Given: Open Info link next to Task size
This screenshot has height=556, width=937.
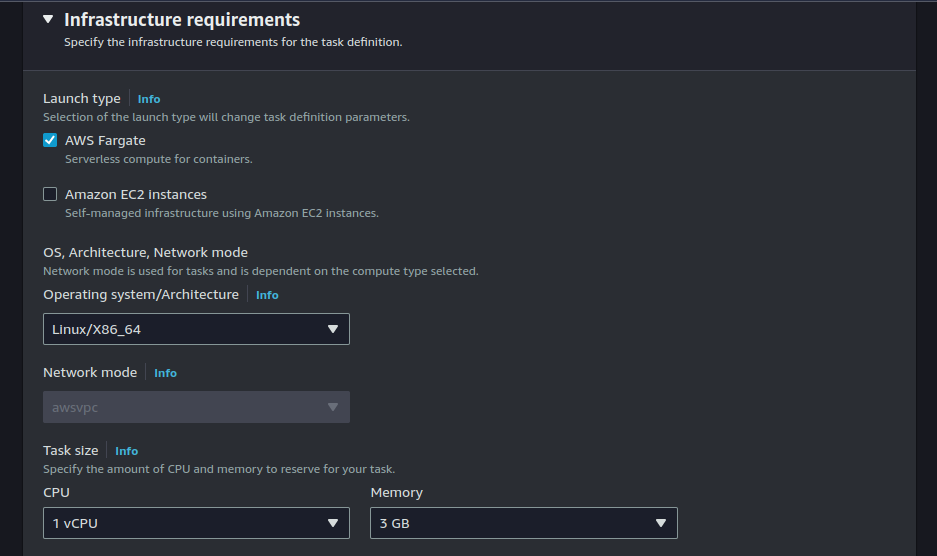Looking at the screenshot, I should pyautogui.click(x=126, y=451).
